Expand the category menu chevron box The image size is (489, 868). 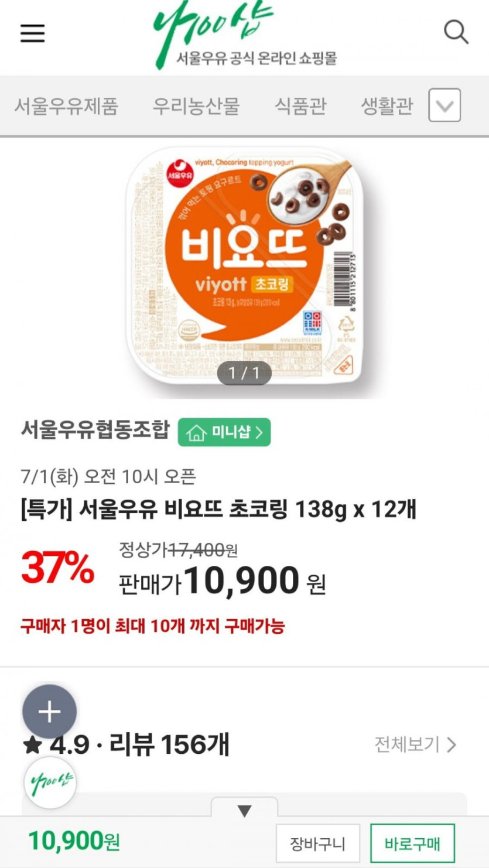point(444,105)
